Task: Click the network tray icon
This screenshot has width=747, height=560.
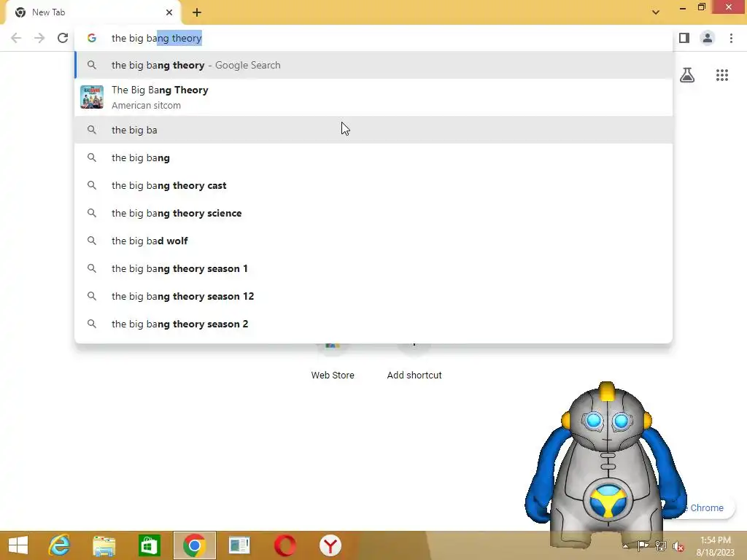Action: point(660,545)
